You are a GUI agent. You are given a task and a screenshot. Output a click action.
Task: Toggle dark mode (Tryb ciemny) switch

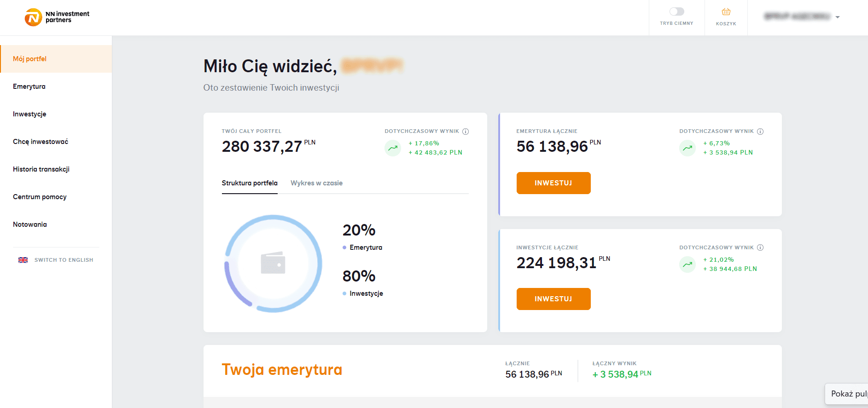(676, 11)
